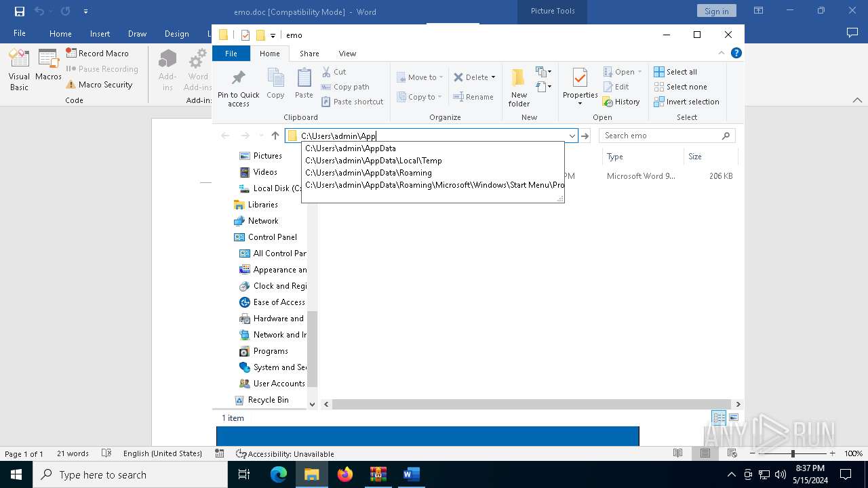The width and height of the screenshot is (868, 488).
Task: Open Microsoft Edge from taskbar
Action: pos(279,474)
